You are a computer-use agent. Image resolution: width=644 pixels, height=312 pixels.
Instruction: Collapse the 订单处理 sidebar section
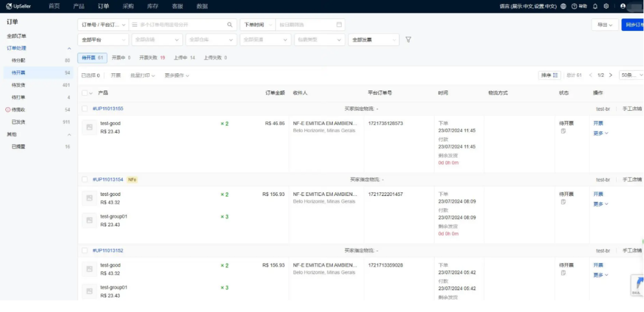(69, 48)
